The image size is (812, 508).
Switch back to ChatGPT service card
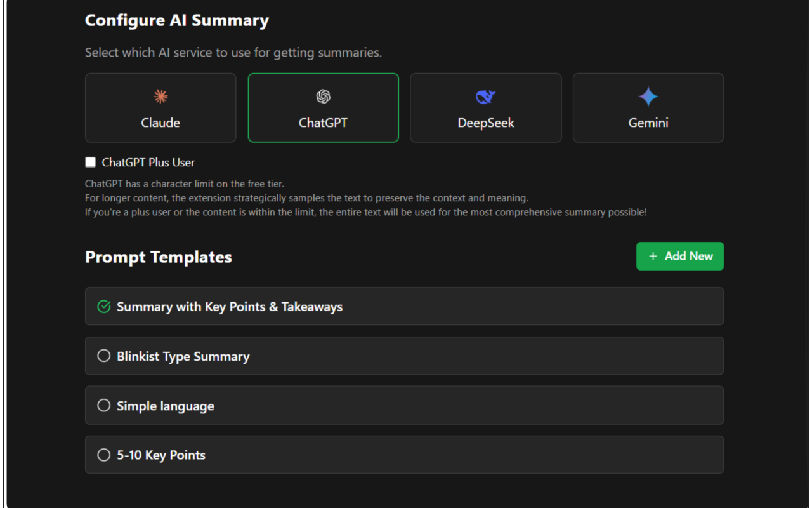(x=323, y=107)
